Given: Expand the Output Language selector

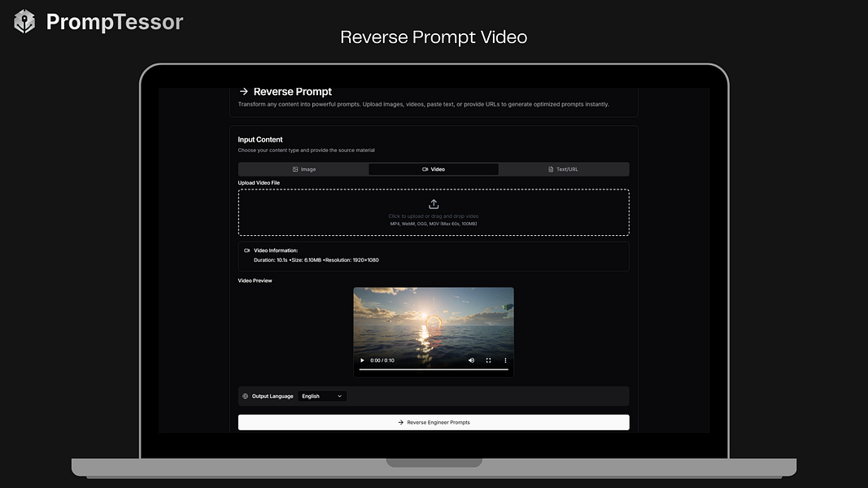Looking at the screenshot, I should point(321,396).
